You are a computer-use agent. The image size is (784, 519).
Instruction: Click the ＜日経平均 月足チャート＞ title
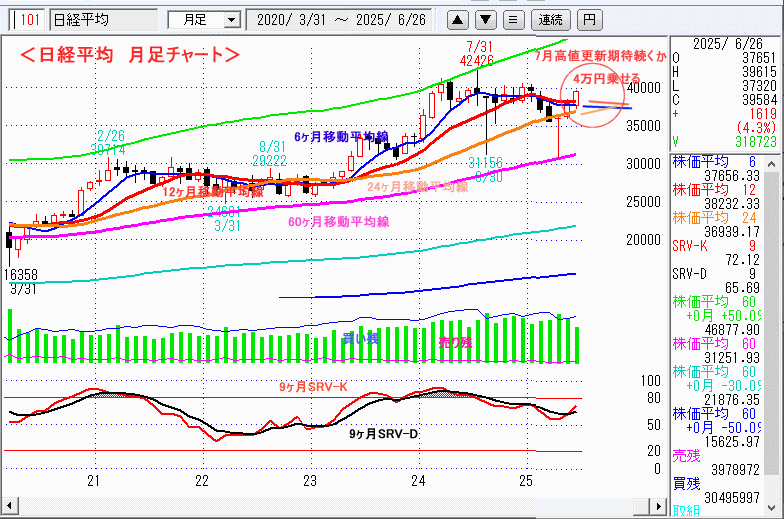(x=130, y=54)
